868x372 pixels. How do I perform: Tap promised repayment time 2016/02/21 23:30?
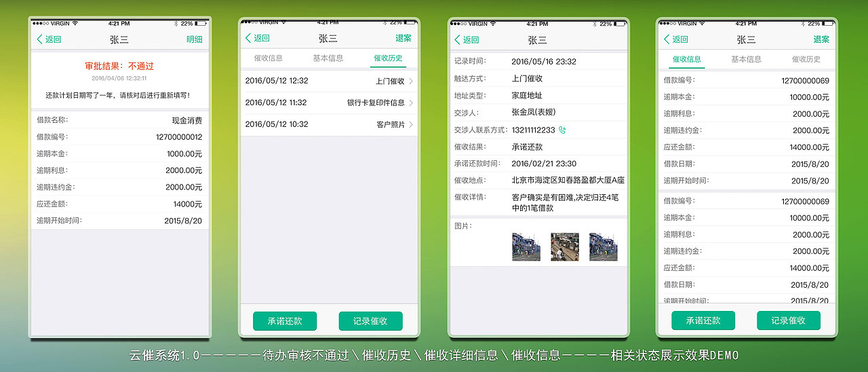click(544, 164)
